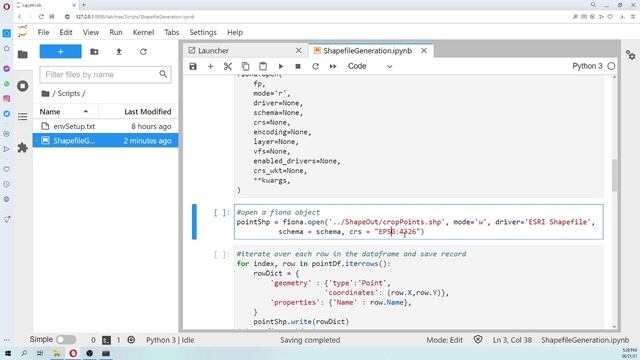The width and height of the screenshot is (640, 360).
Task: Click the terminal count icon in status bar
Action: click(106, 340)
